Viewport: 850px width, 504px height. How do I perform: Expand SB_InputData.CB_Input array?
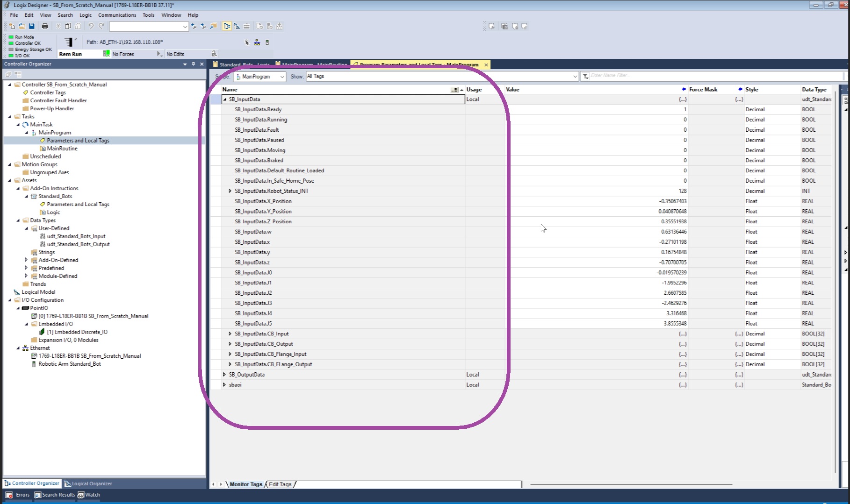pos(230,334)
